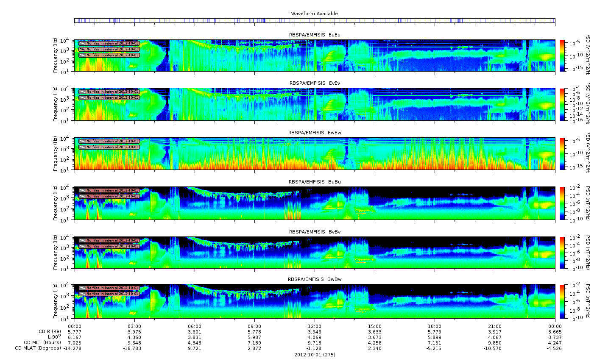Viewport: 597px width, 364px height.
Task: Select lower 'No files in interval' message in EvEv
Action: (x=112, y=97)
